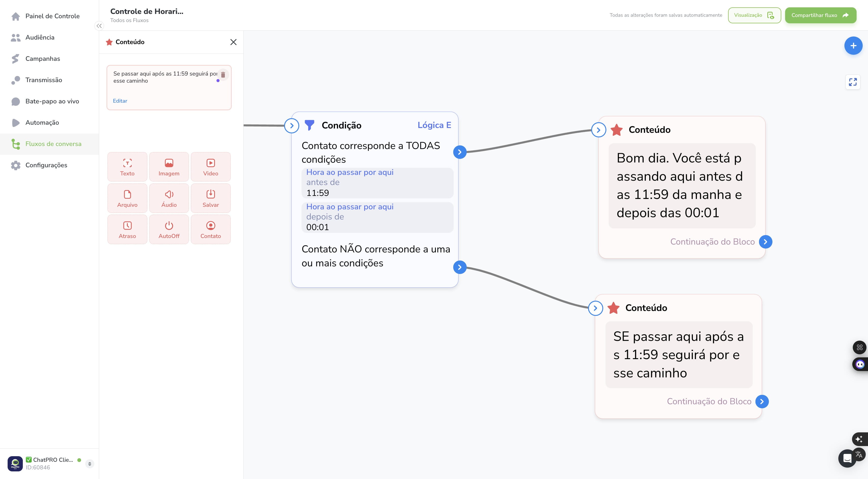Collapse the sidebar with double-chevron icon
Viewport: 868px width, 479px height.
click(99, 26)
